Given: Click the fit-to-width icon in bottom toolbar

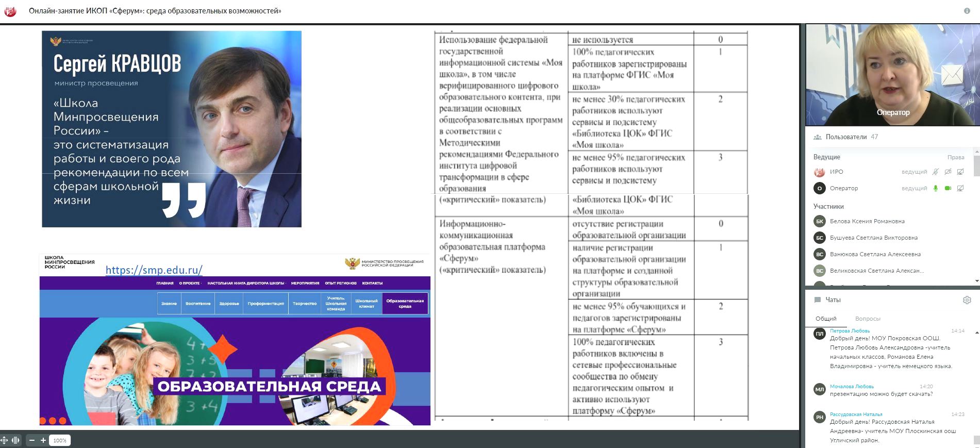Looking at the screenshot, I should (15, 440).
